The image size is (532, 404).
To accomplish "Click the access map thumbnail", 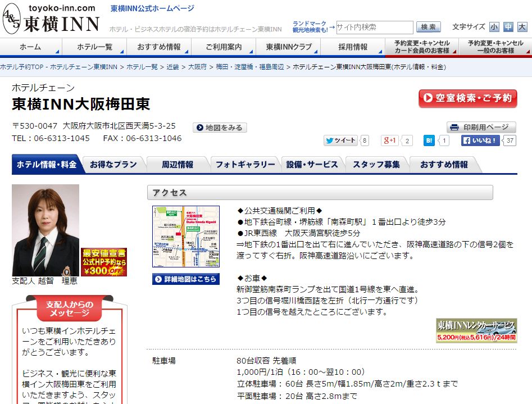I will point(186,237).
